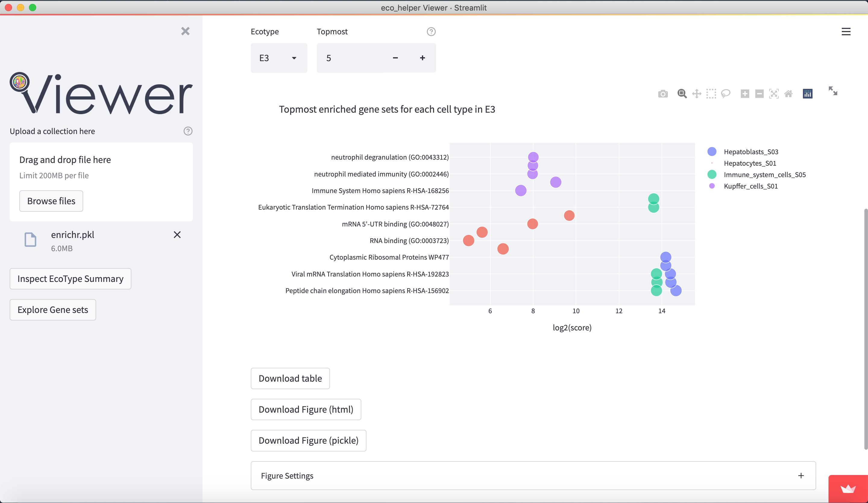
Task: Click Inspect EcoType Summary button
Action: tap(70, 279)
